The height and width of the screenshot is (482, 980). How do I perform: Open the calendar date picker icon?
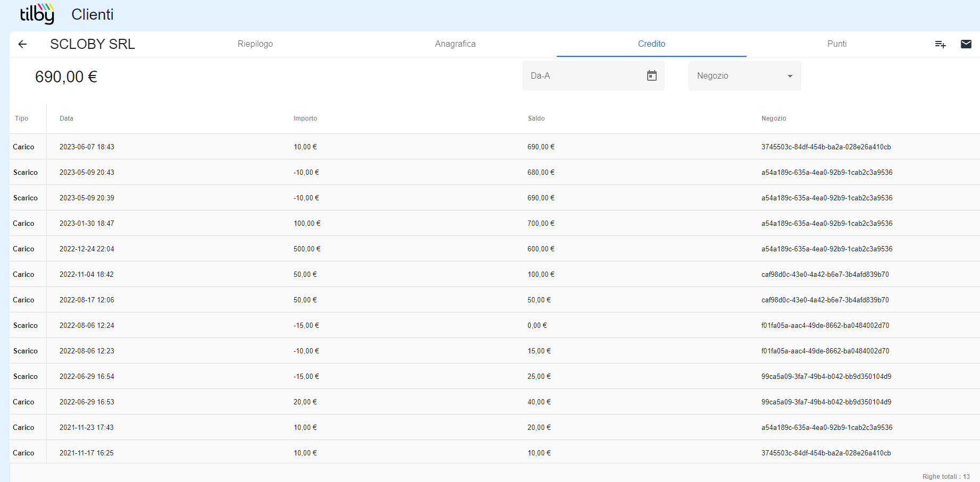point(652,76)
